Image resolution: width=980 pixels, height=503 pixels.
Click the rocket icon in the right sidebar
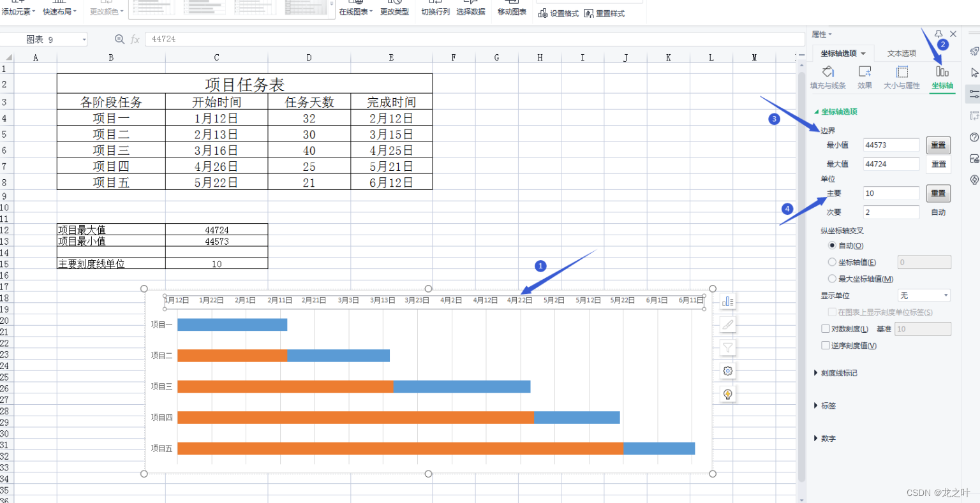tap(974, 51)
